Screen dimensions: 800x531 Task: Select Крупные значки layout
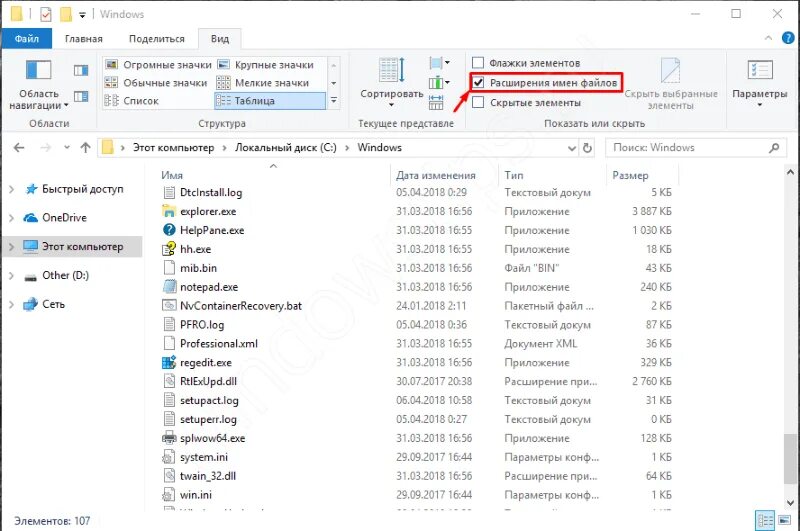[x=266, y=65]
